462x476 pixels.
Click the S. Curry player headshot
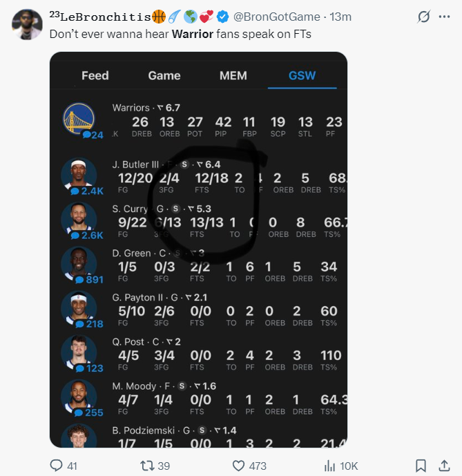click(79, 218)
